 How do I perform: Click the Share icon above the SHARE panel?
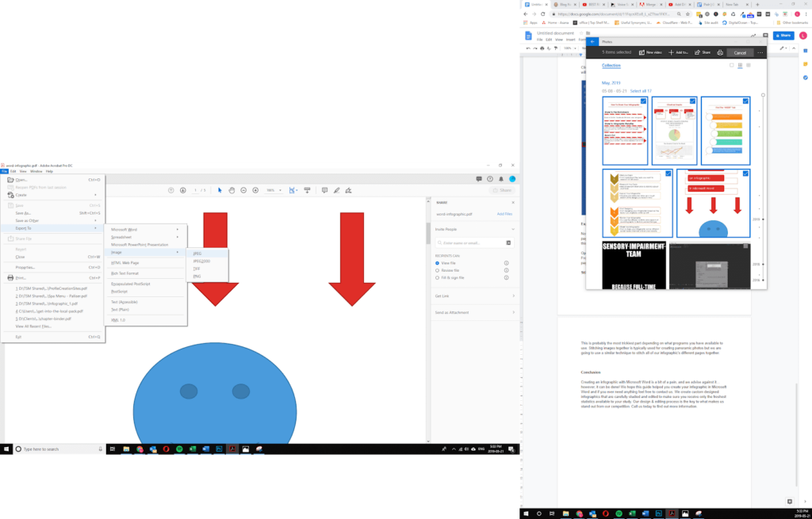click(x=494, y=190)
